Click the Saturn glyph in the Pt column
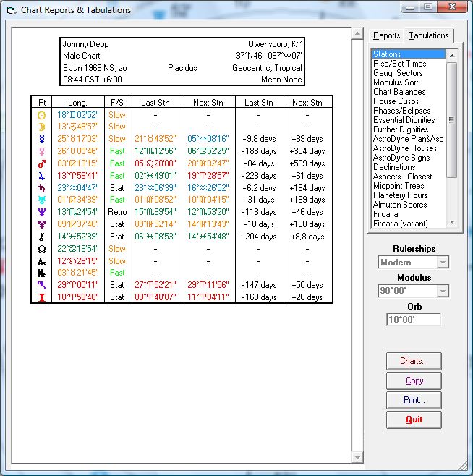473x476 pixels. [x=42, y=188]
